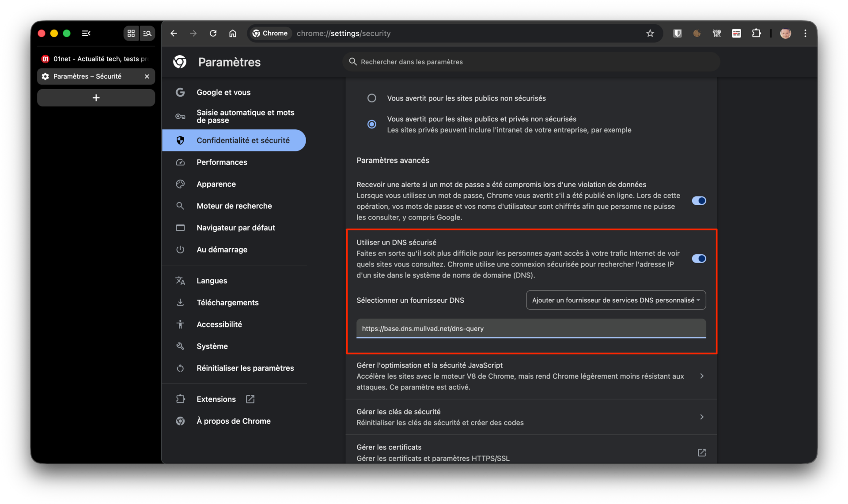Click the bookmark star icon in the address bar
The image size is (848, 504).
pyautogui.click(x=650, y=34)
